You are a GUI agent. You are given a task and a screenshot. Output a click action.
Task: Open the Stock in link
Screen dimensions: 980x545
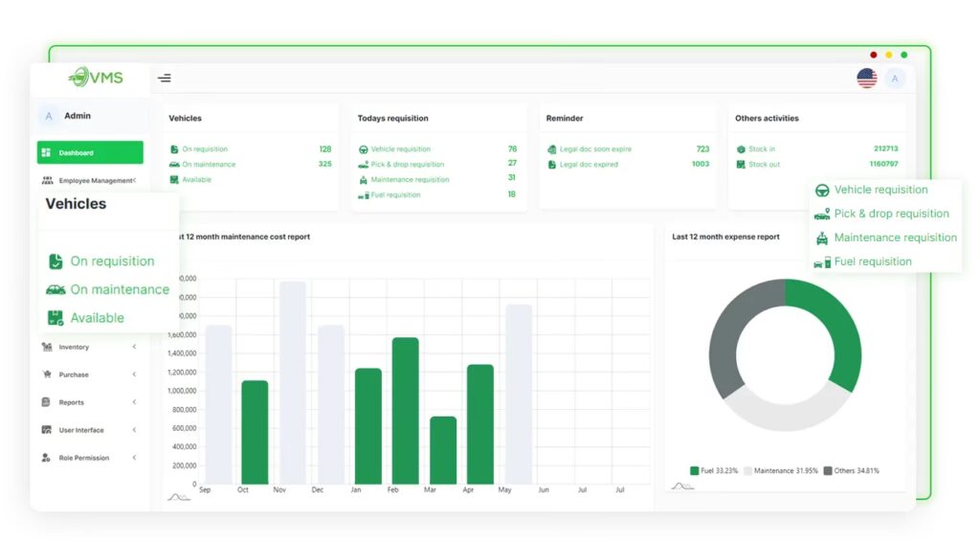pyautogui.click(x=762, y=149)
